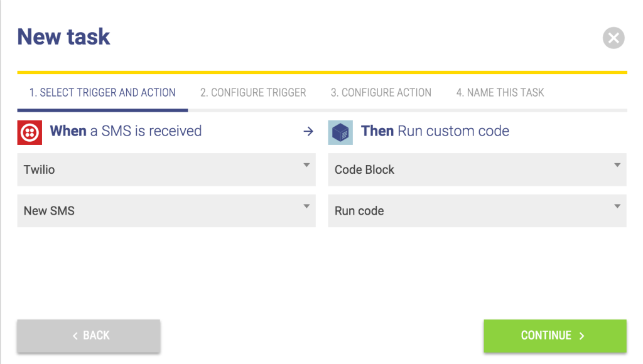This screenshot has height=364, width=643.
Task: Click the grey Back button
Action: [89, 336]
